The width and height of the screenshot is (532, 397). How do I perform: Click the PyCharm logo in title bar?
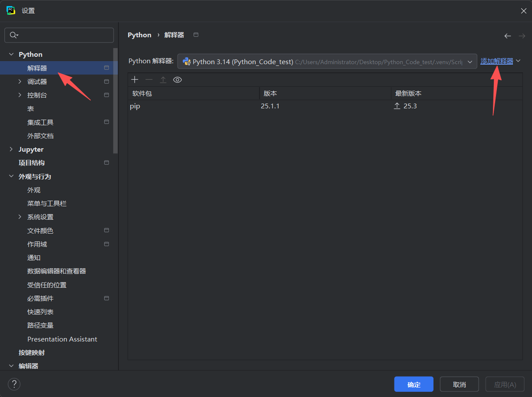[x=11, y=11]
